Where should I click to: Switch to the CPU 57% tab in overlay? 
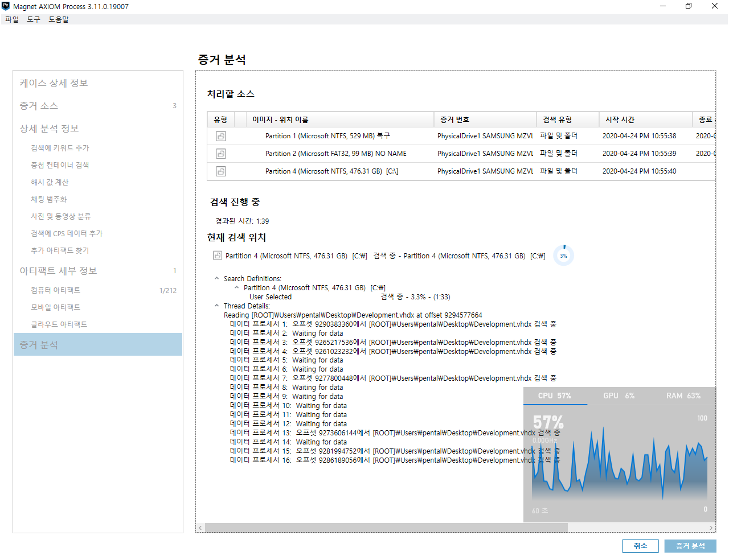tap(555, 396)
